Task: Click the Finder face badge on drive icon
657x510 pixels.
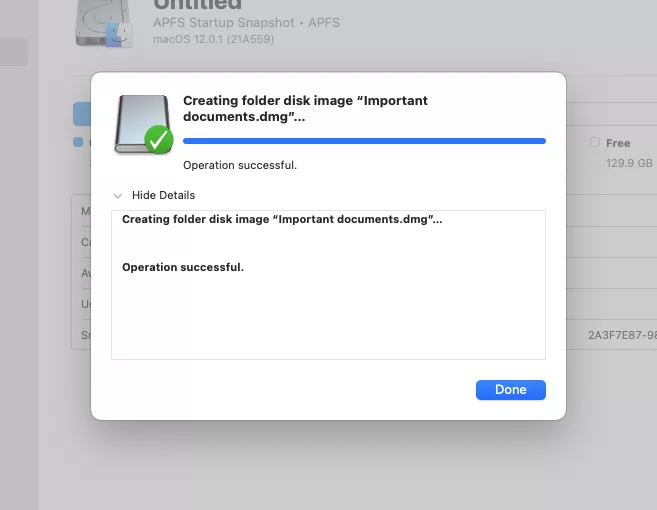Action: [119, 35]
